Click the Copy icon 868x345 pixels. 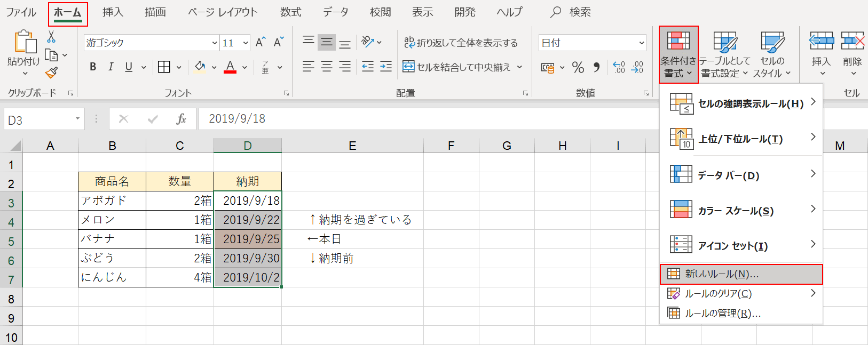(51, 54)
